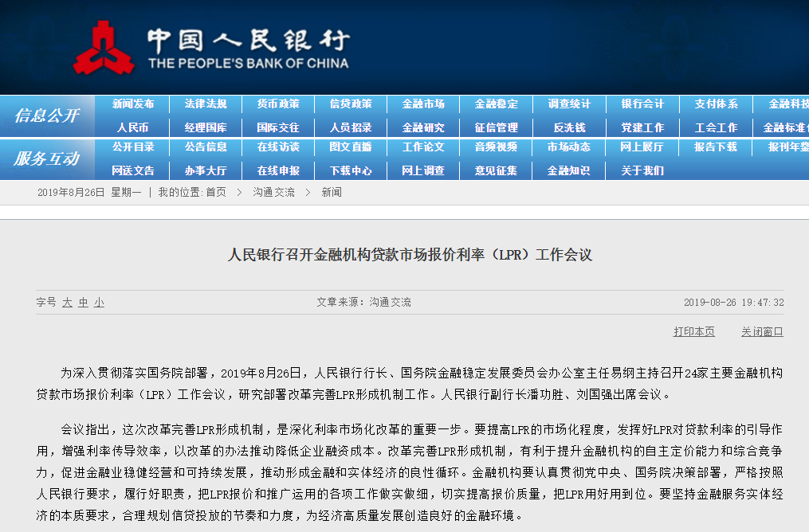Go to 图文直播 page

click(x=351, y=147)
